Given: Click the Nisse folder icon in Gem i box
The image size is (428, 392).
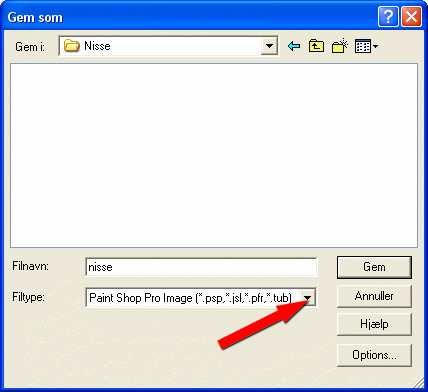Looking at the screenshot, I should pyautogui.click(x=71, y=46).
